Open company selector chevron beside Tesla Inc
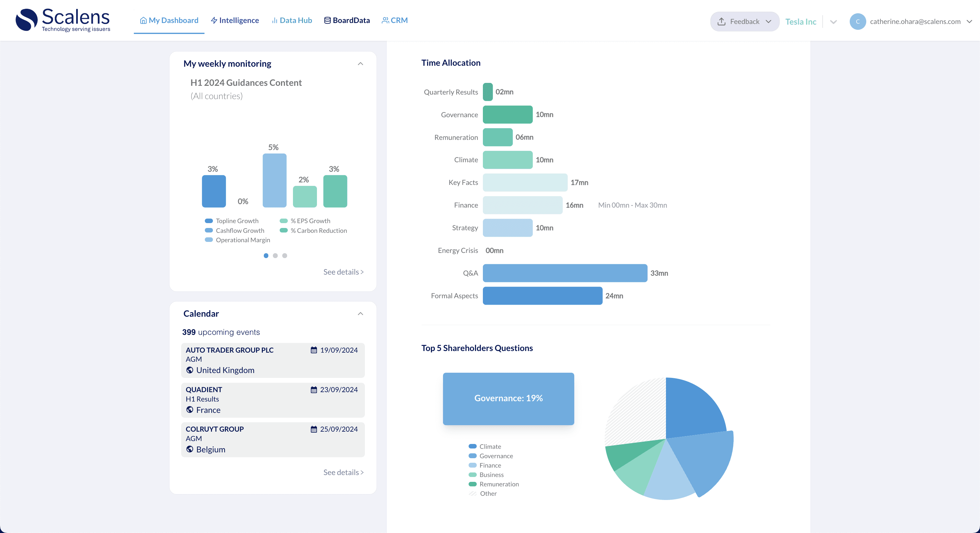Viewport: 980px width, 533px height. 833,22
